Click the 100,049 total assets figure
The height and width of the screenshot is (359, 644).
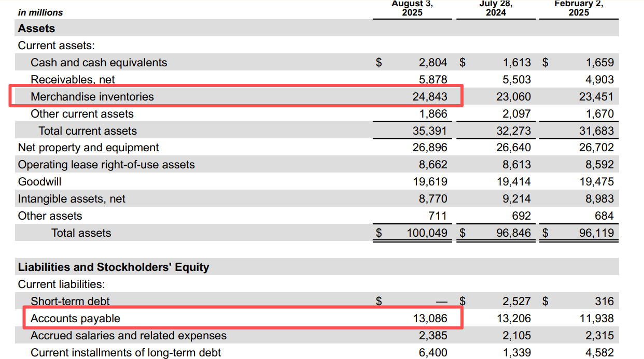(x=426, y=233)
